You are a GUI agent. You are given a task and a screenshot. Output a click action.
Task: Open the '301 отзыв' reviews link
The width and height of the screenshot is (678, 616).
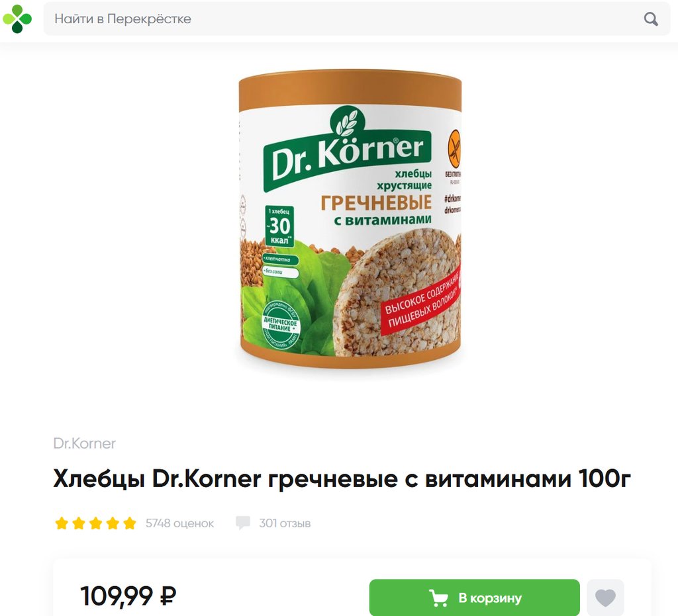pyautogui.click(x=285, y=523)
